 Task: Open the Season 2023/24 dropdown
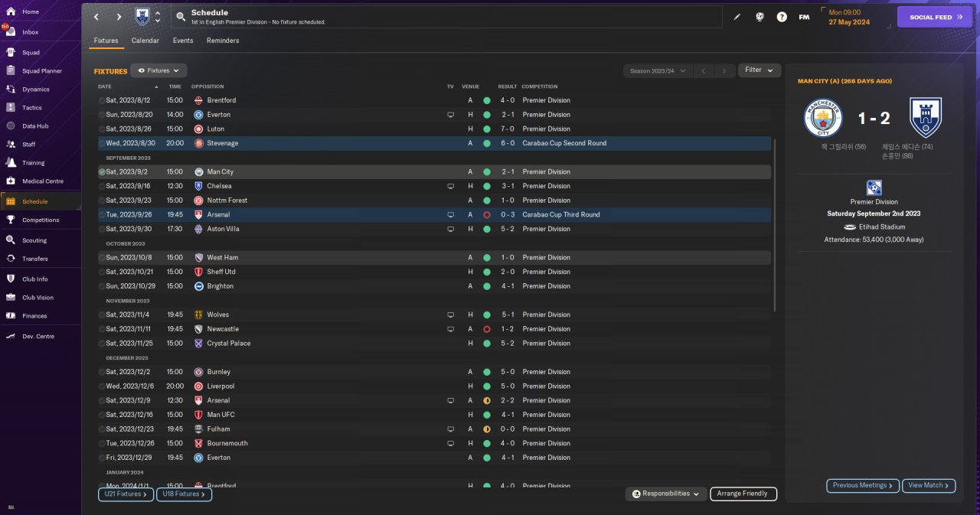coord(658,70)
